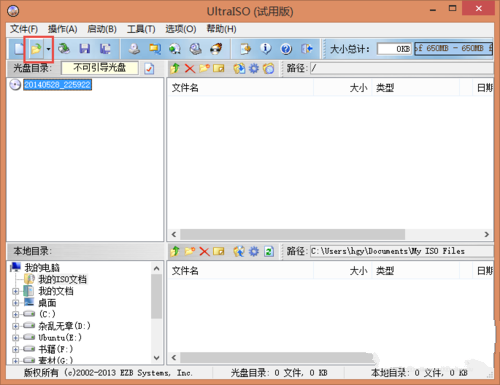Screen dimensions: 500x385
Task: Open the 工具(T) menu
Action: [x=141, y=29]
